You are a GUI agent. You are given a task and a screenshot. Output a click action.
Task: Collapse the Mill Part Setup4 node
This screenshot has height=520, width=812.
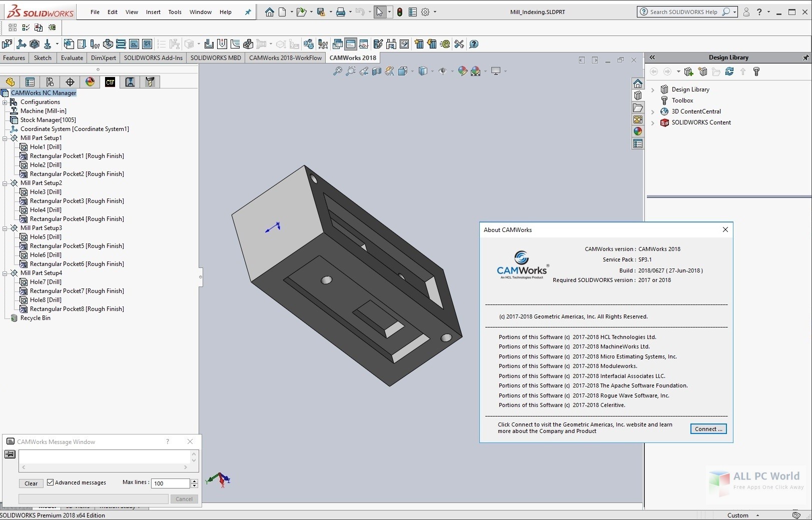5,273
